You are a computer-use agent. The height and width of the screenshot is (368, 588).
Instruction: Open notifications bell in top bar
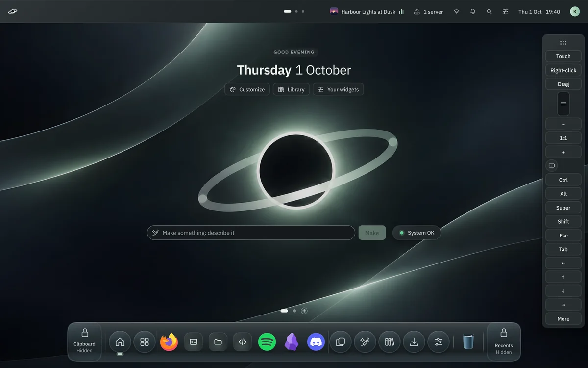pyautogui.click(x=473, y=11)
